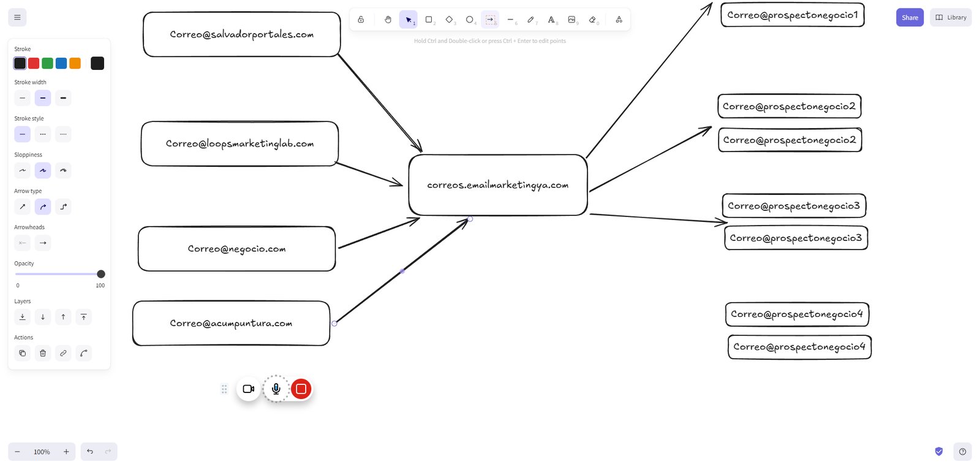The width and height of the screenshot is (980, 469).
Task: Undo the last action
Action: (90, 452)
